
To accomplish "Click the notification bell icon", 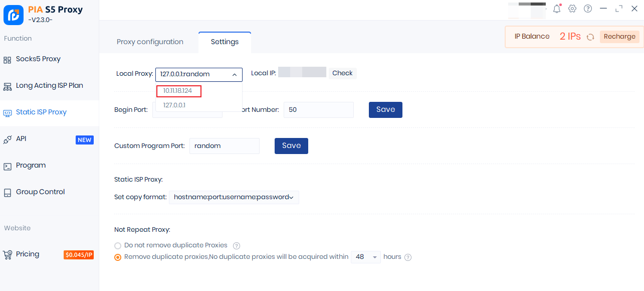I will pyautogui.click(x=557, y=9).
